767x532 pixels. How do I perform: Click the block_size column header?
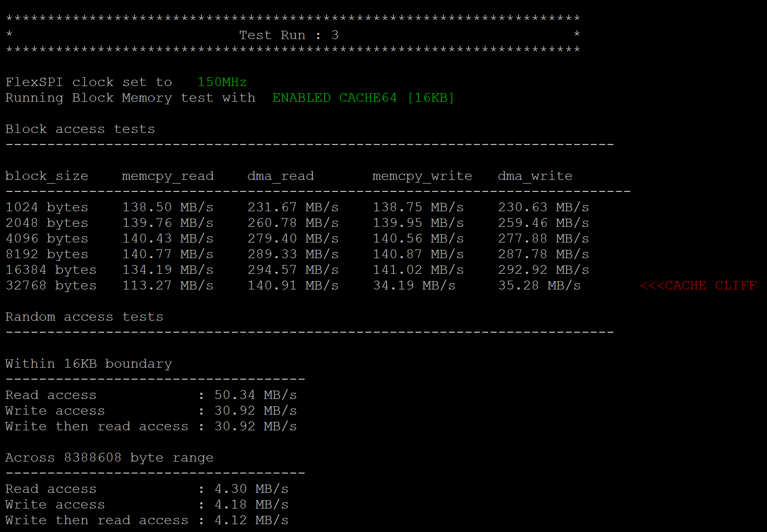[46, 176]
